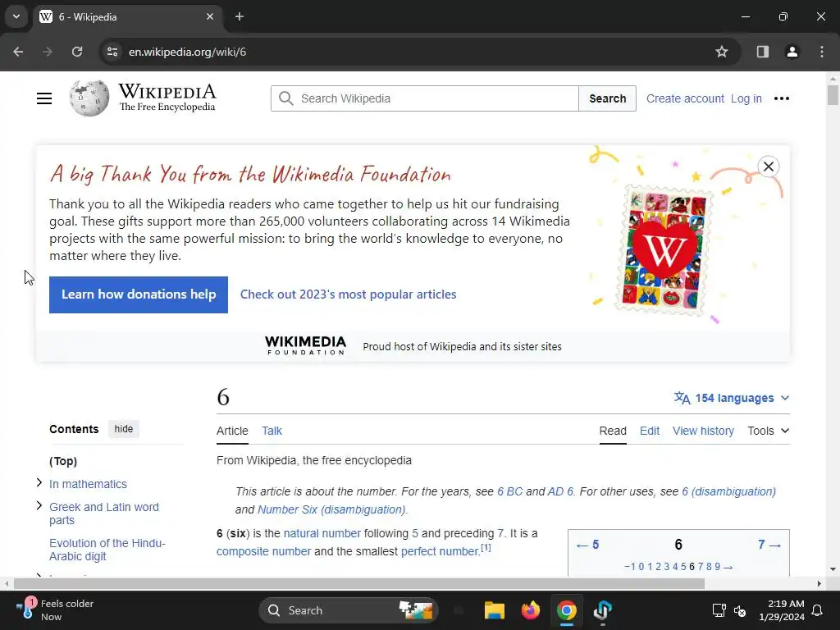The height and width of the screenshot is (630, 840).
Task: Open the 'natural number' link
Action: [x=322, y=533]
